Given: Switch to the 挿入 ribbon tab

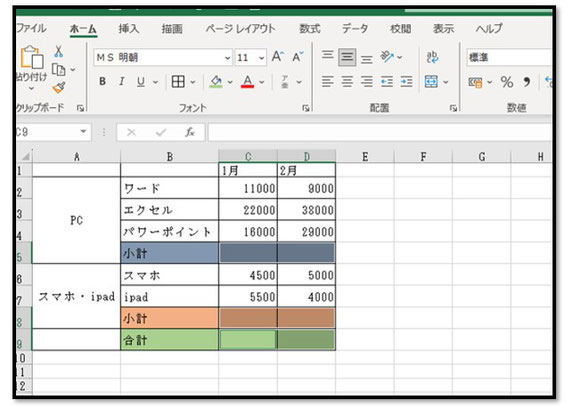Looking at the screenshot, I should point(129,29).
